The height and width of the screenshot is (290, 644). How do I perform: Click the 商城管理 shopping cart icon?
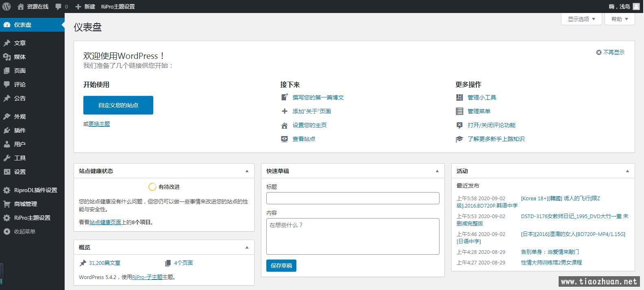[7, 204]
